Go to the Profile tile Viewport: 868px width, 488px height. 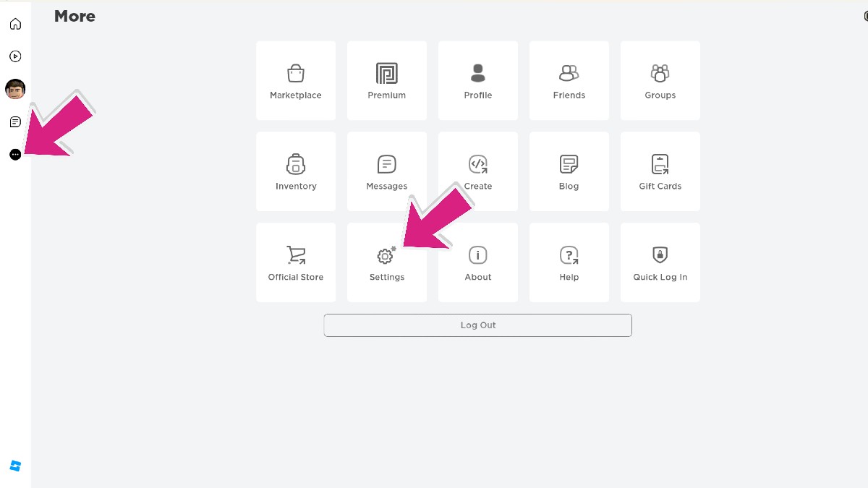click(x=477, y=80)
